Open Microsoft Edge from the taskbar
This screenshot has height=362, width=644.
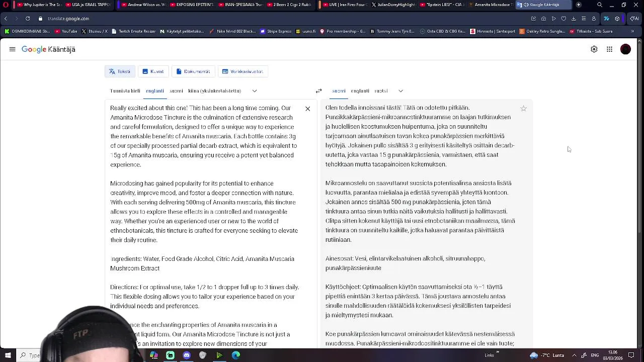[236, 355]
